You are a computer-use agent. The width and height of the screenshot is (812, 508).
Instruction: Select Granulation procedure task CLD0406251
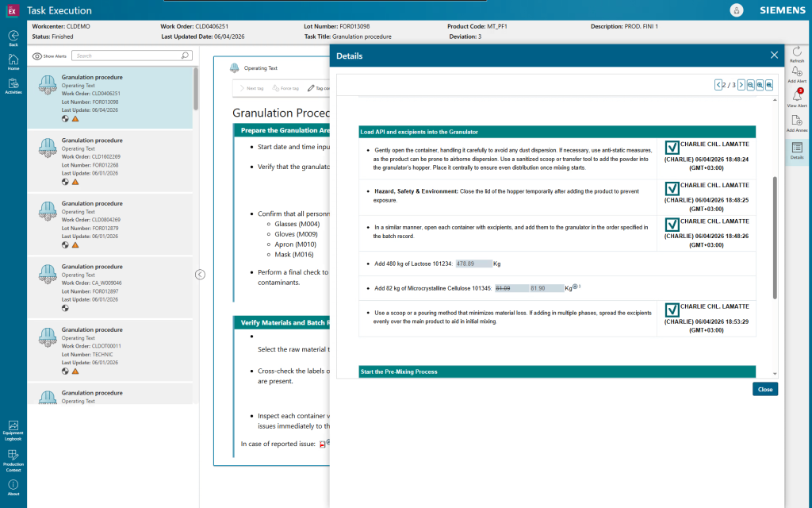(109, 98)
